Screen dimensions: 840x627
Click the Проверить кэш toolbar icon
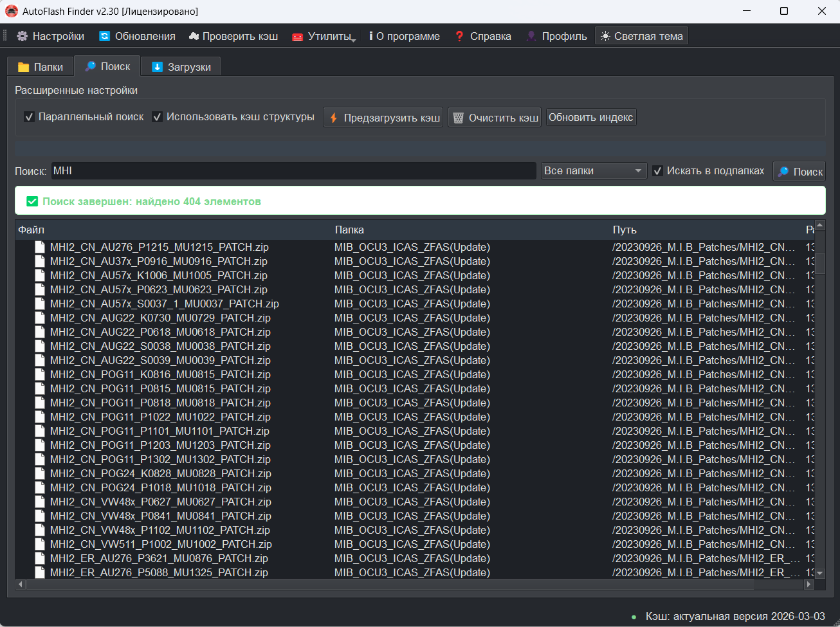click(194, 36)
